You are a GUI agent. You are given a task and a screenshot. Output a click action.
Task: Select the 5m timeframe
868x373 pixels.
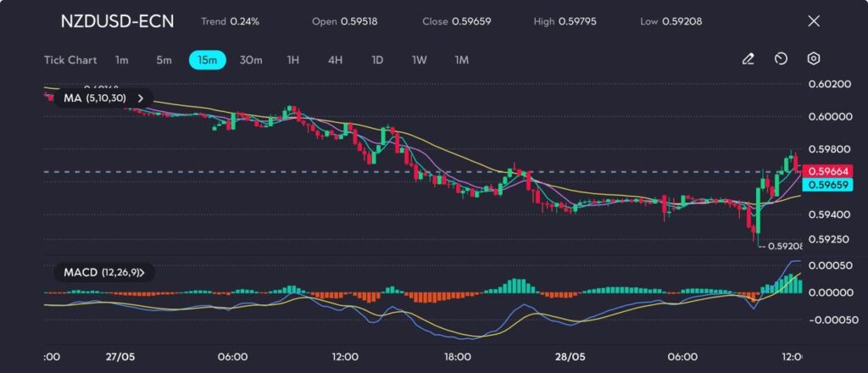click(164, 60)
